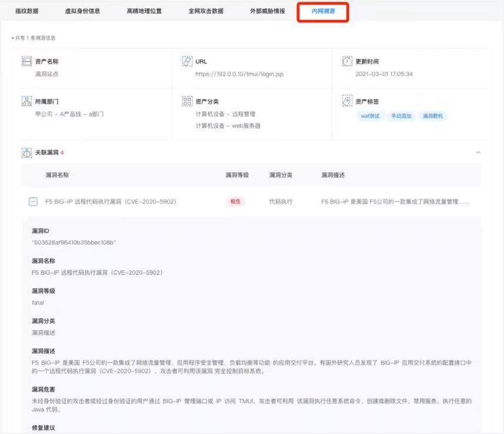504x434 pixels.
Task: Open the 指纹数据 tab
Action: click(x=27, y=11)
